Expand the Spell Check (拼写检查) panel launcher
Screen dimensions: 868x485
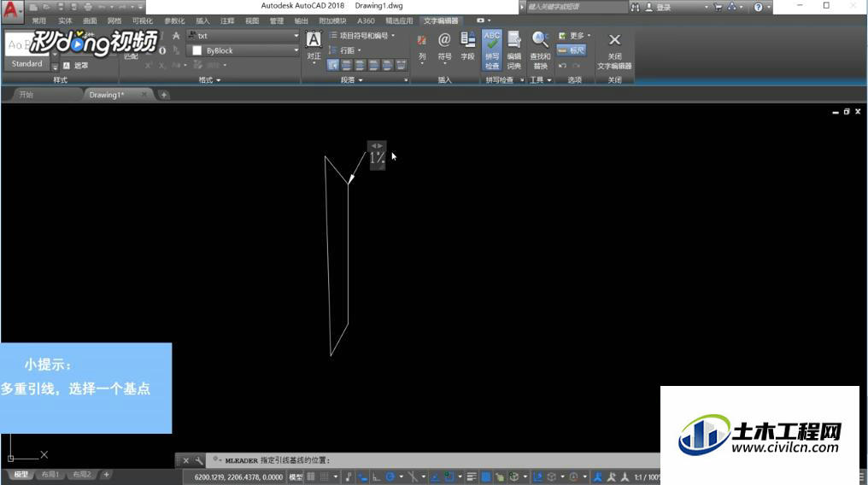(522, 80)
